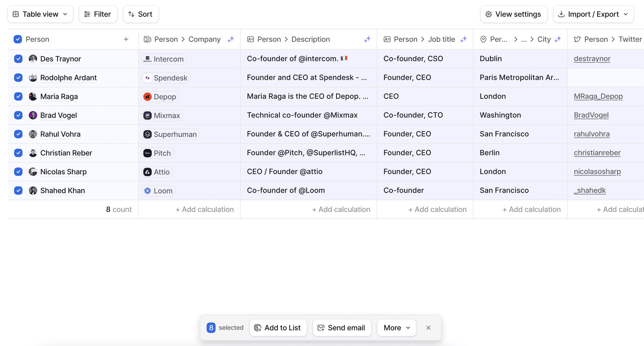Click the location pin City column icon
Image resolution: width=644 pixels, height=346 pixels.
point(483,39)
